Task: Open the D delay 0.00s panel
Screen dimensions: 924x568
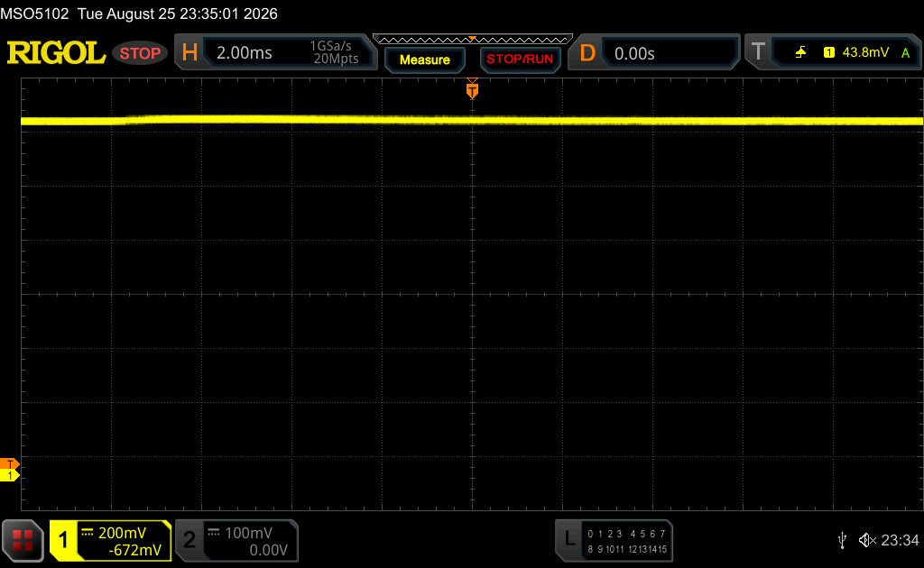Action: 653,53
